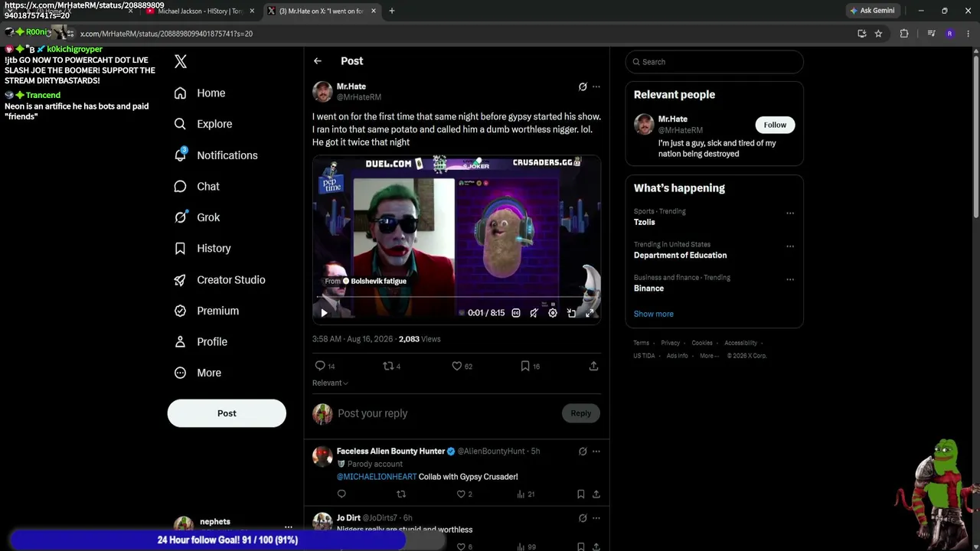Open video settings gear
This screenshot has width=980, height=551.
(x=553, y=313)
